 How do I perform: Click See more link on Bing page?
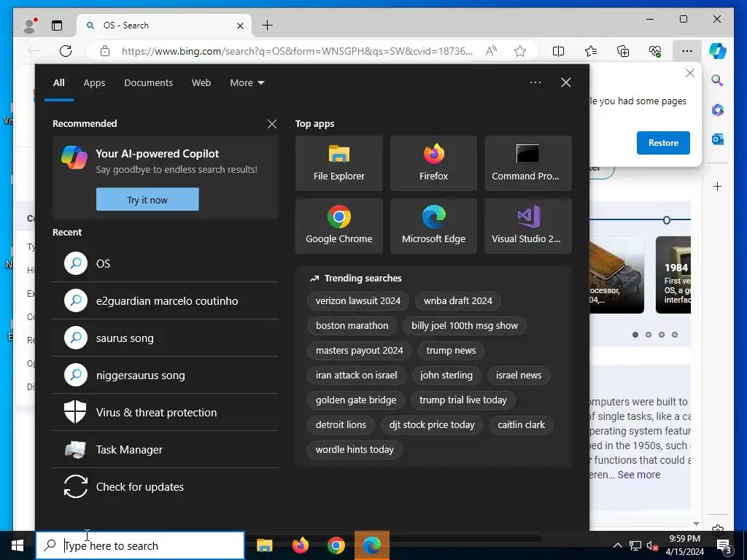pyautogui.click(x=639, y=475)
